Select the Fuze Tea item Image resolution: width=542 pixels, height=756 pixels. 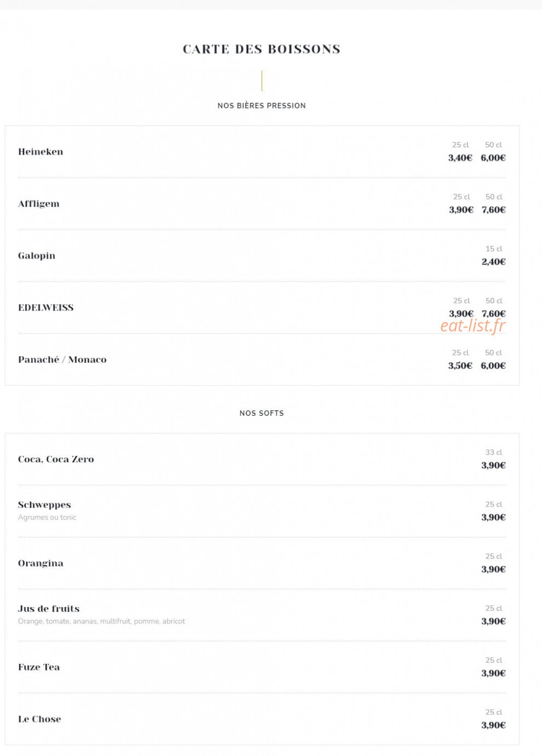pyautogui.click(x=39, y=667)
